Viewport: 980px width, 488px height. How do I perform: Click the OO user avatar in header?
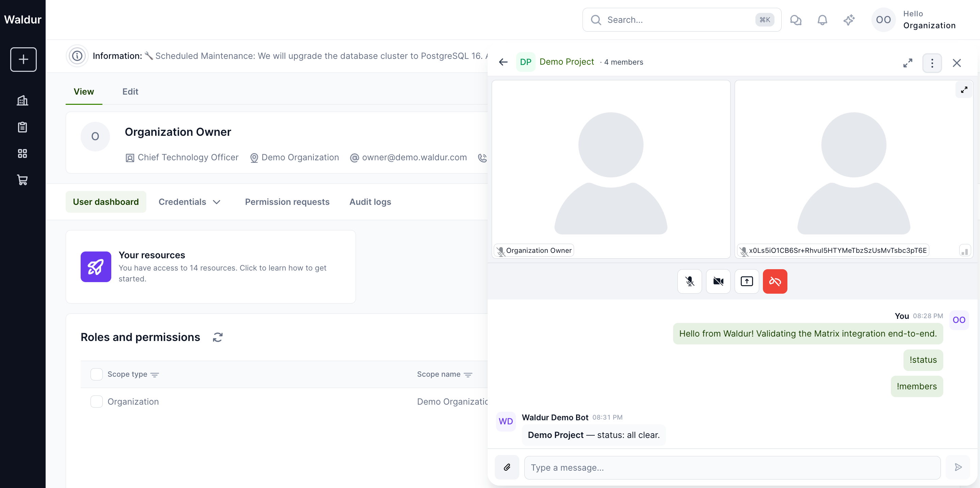pyautogui.click(x=883, y=20)
